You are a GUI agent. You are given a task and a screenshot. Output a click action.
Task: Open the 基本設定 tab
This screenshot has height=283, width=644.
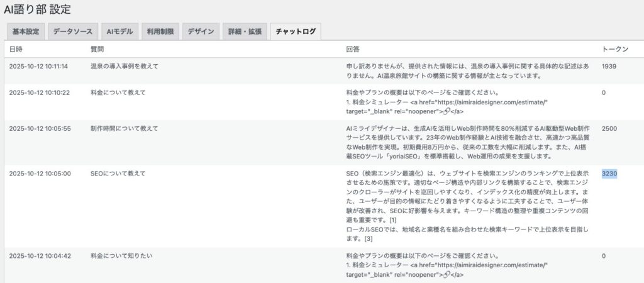click(x=25, y=31)
